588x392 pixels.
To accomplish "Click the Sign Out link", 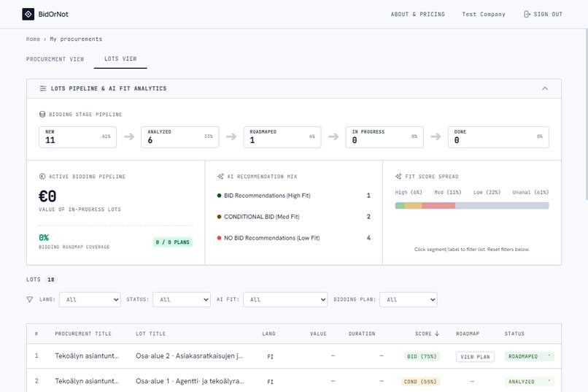I will pos(543,15).
